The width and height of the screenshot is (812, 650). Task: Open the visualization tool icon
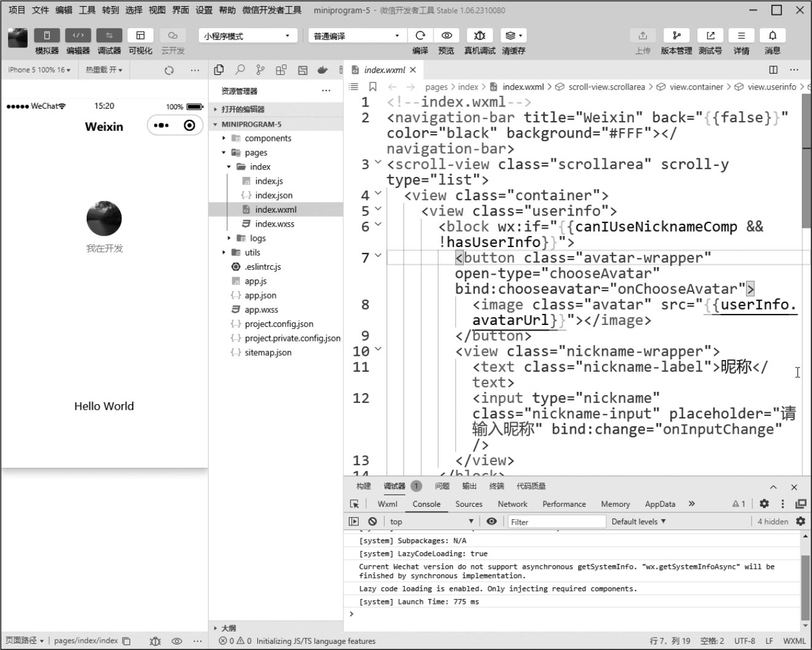141,36
